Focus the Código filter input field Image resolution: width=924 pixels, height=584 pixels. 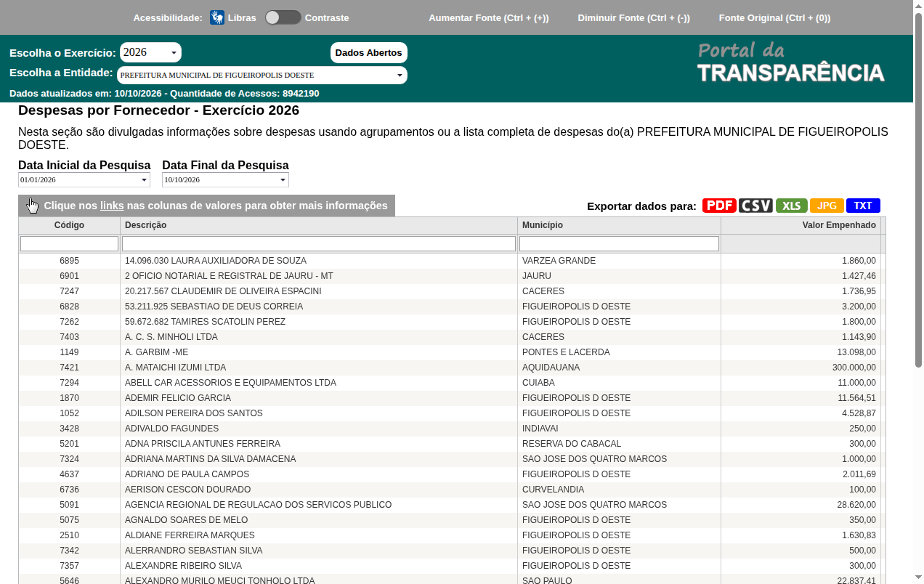click(69, 243)
